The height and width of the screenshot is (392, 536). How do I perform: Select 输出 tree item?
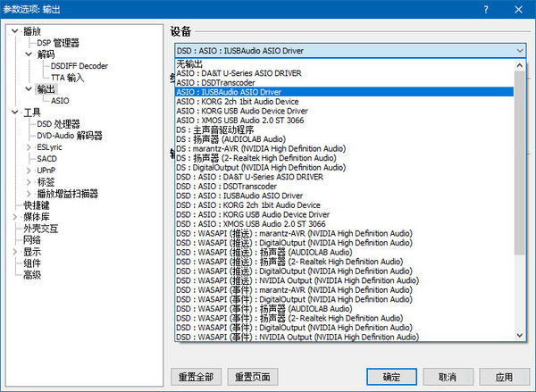pyautogui.click(x=46, y=89)
